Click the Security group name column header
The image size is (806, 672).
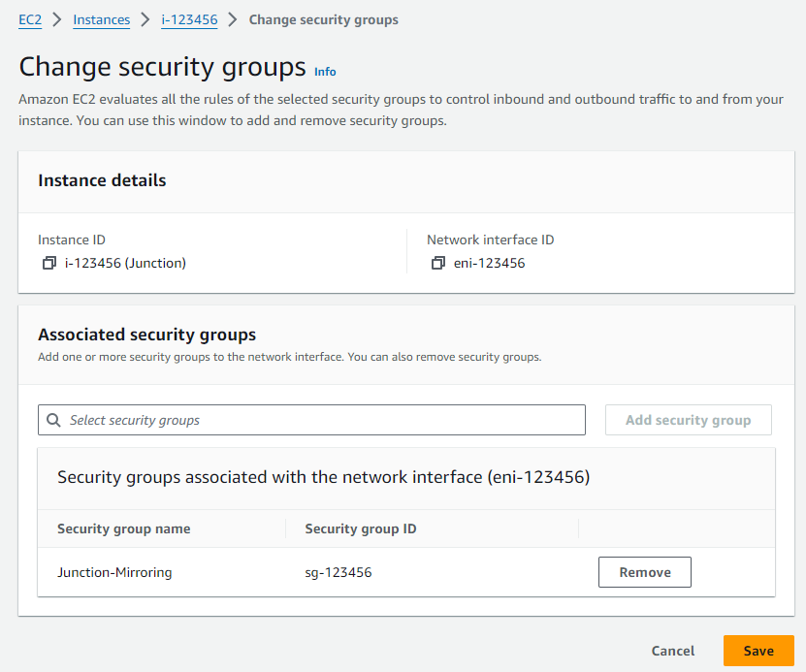pos(124,528)
